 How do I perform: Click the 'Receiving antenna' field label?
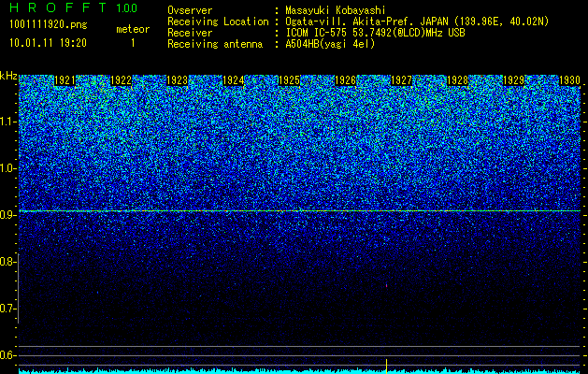(x=215, y=44)
